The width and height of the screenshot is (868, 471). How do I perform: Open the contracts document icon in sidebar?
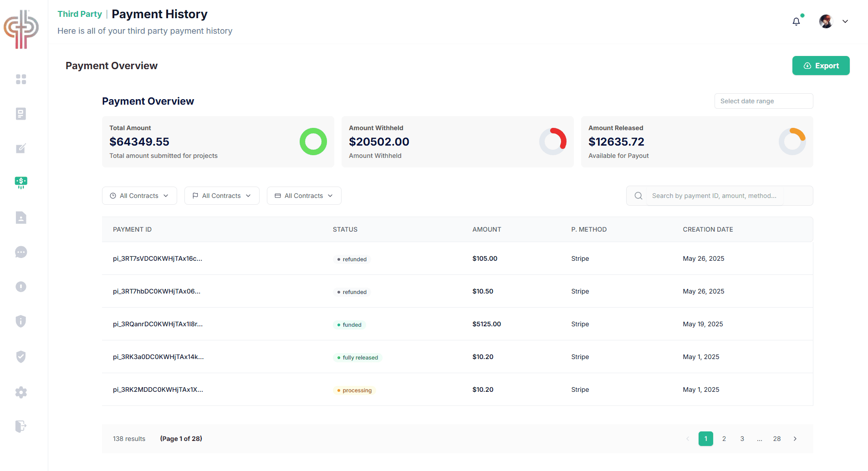pyautogui.click(x=21, y=114)
